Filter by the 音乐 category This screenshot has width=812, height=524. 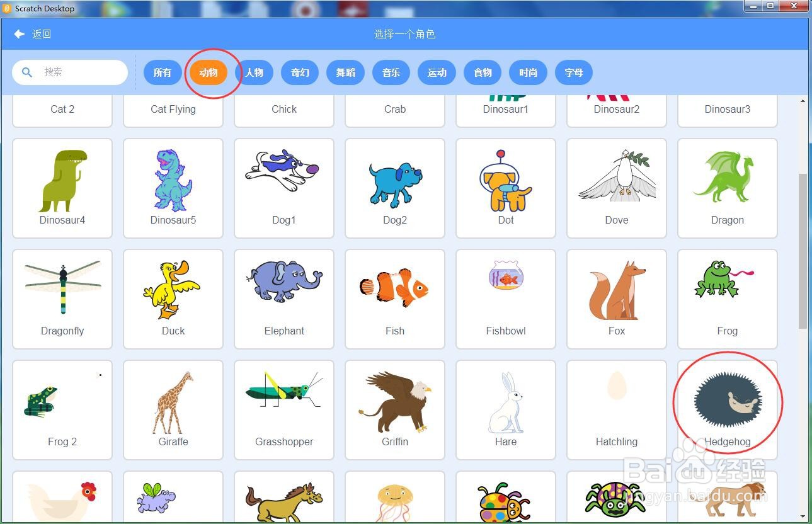[391, 72]
